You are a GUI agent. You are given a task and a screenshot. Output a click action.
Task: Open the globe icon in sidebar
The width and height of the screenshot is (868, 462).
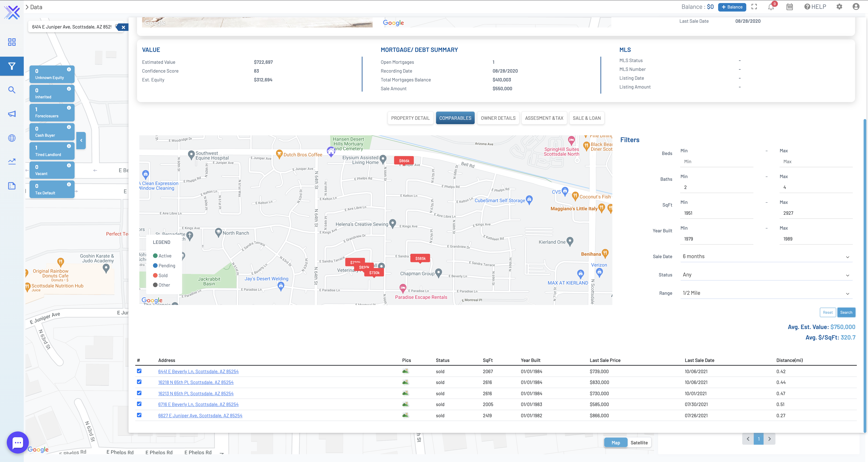coord(12,138)
